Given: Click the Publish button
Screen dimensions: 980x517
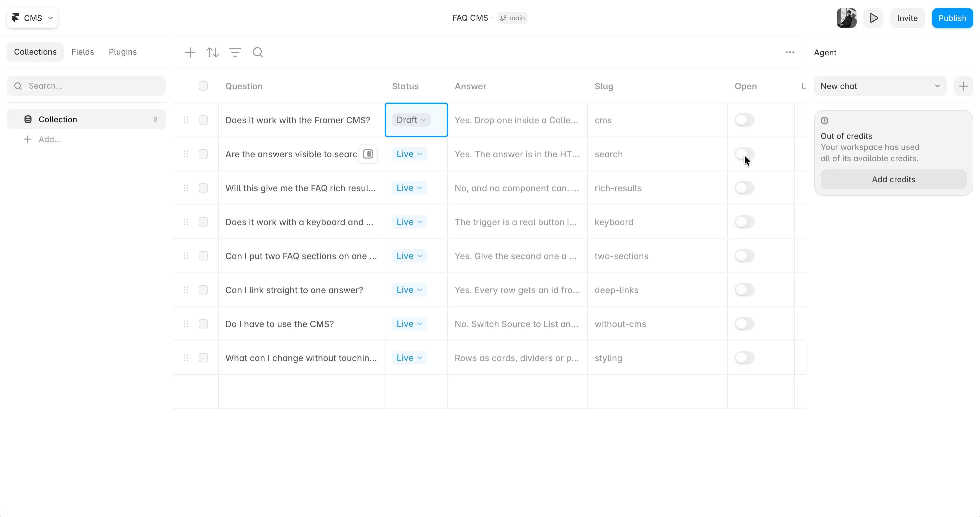Looking at the screenshot, I should click(952, 18).
